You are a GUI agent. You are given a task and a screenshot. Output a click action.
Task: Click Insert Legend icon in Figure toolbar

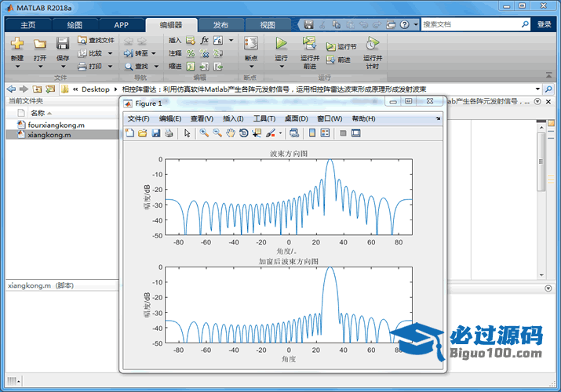pos(326,133)
